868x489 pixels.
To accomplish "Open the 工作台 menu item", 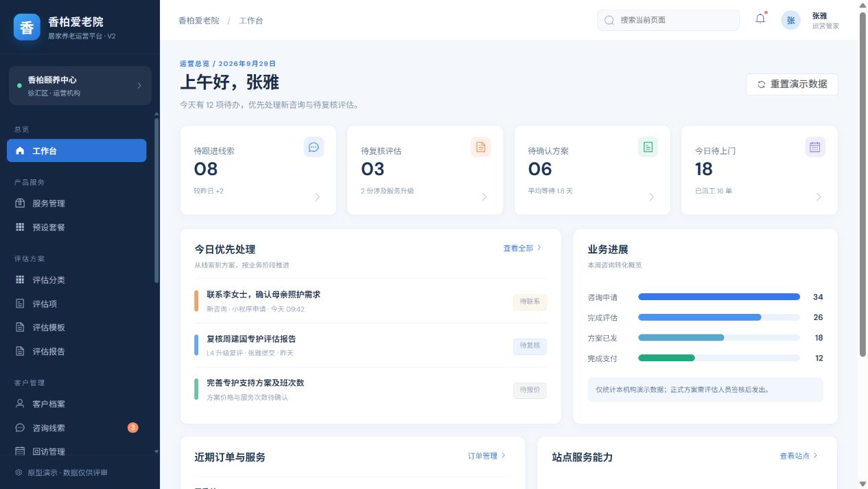I will pos(77,151).
